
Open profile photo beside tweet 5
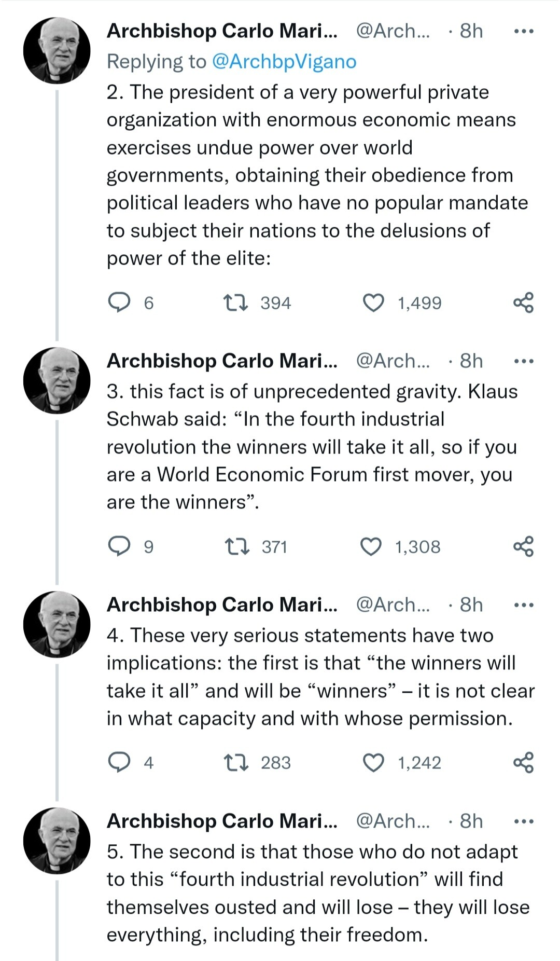[x=57, y=841]
